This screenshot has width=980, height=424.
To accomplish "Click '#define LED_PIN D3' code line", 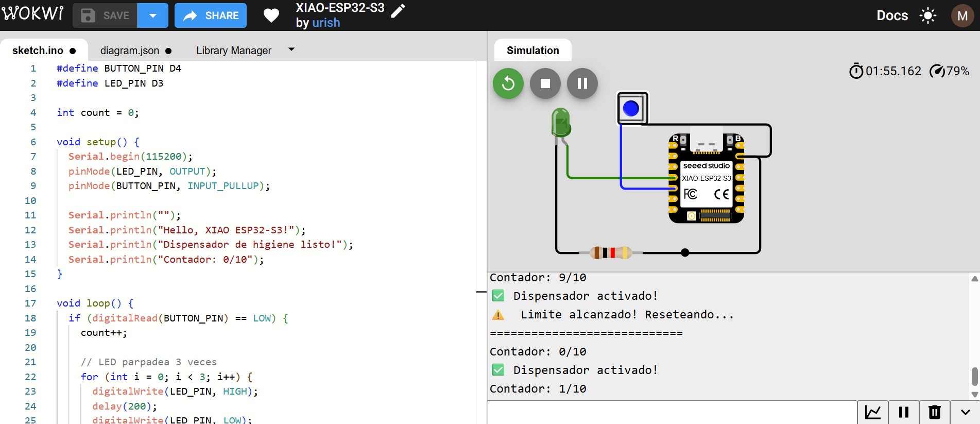I will point(110,83).
